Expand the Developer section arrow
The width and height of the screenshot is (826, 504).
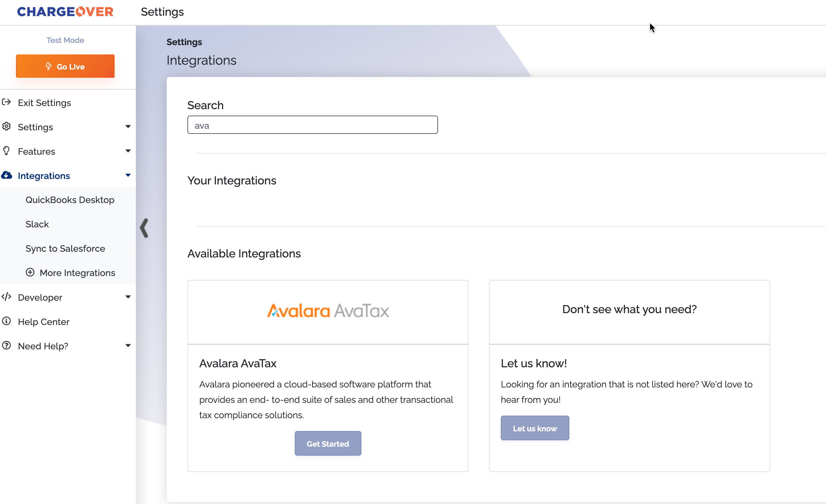(128, 297)
